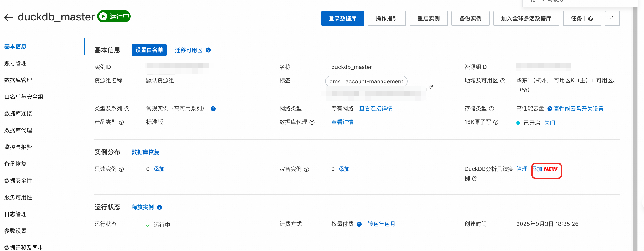Click the 已开启 status text
The image size is (644, 251).
tap(532, 123)
